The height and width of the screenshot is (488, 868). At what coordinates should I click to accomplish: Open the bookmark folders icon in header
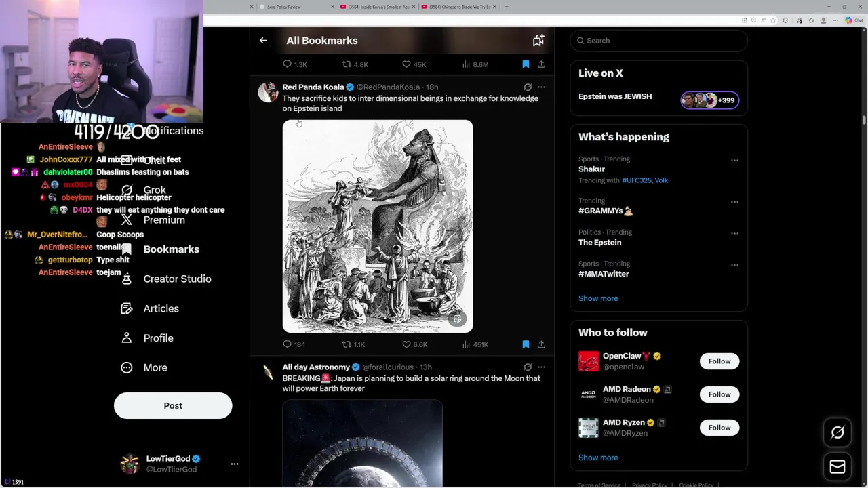[x=538, y=41]
